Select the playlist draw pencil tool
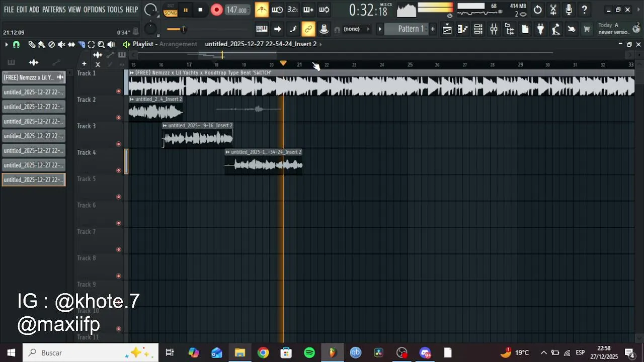The width and height of the screenshot is (644, 362). coord(32,45)
